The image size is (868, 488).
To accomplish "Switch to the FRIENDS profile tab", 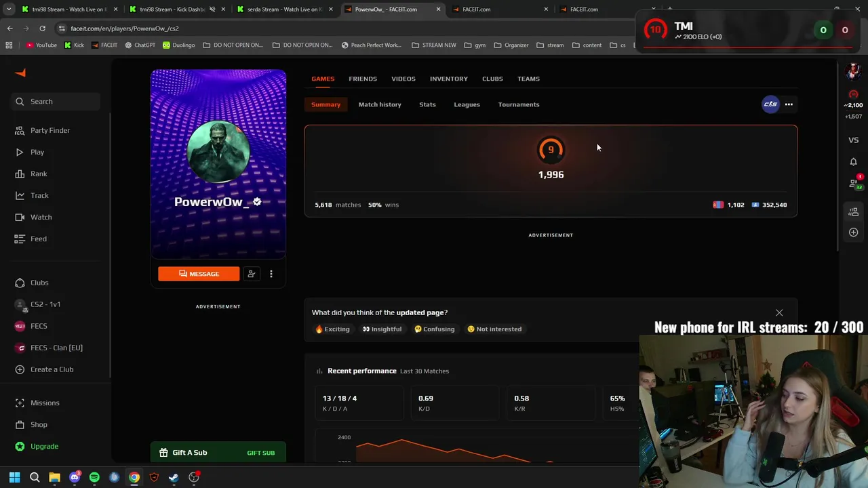I will pyautogui.click(x=363, y=79).
